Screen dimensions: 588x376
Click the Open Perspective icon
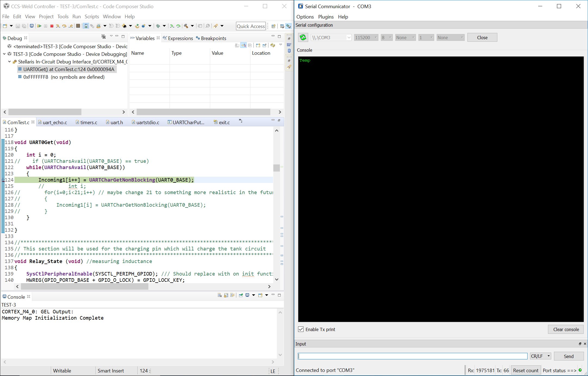pos(274,26)
